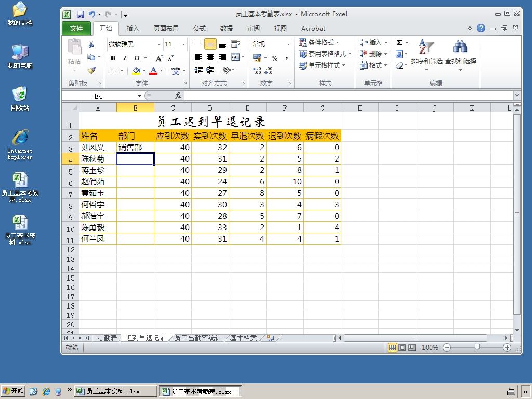Decrease indent using the outdent icon
Screen dimensions: 532x399
[198, 70]
